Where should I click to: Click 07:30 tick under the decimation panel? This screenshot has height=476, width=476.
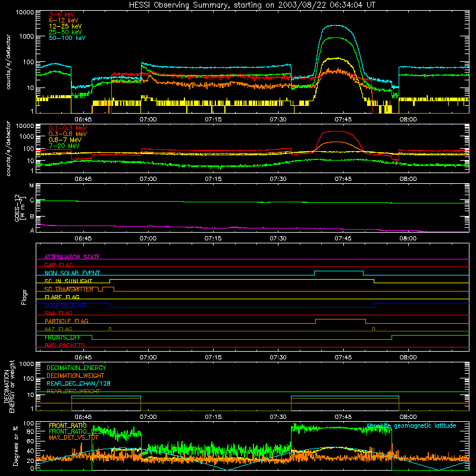tap(278, 417)
